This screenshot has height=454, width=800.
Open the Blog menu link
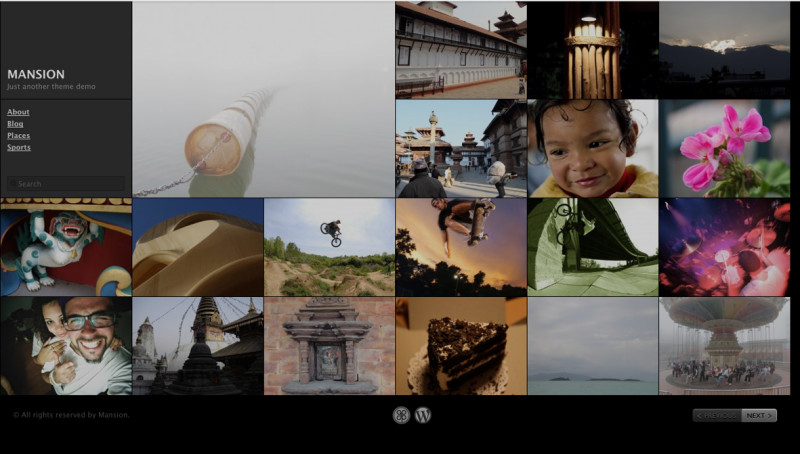tap(15, 124)
